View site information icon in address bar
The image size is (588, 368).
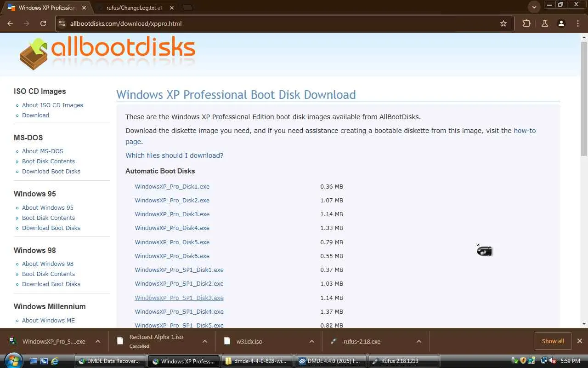point(62,23)
